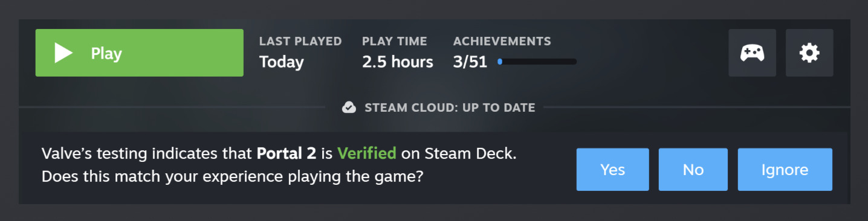Click the white play triangle icon
Screen dimensions: 868x221
point(63,53)
